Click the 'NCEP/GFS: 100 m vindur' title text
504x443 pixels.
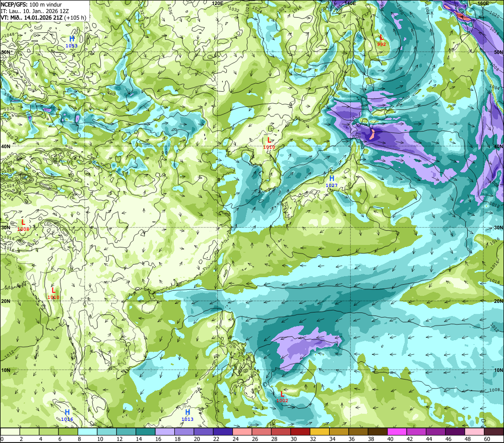point(31,5)
